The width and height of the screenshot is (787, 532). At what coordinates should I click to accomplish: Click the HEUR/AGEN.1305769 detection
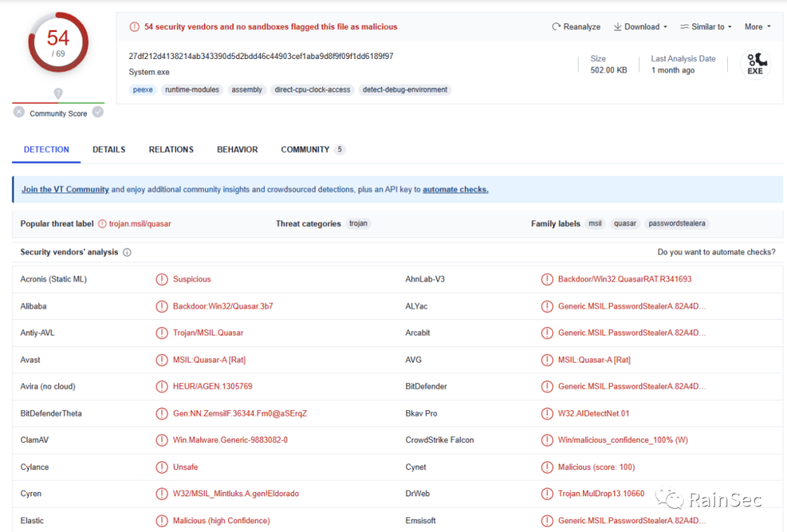(212, 386)
